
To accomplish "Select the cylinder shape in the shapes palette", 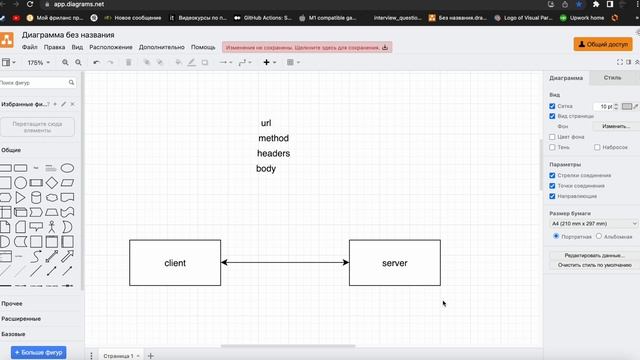I will (36, 198).
